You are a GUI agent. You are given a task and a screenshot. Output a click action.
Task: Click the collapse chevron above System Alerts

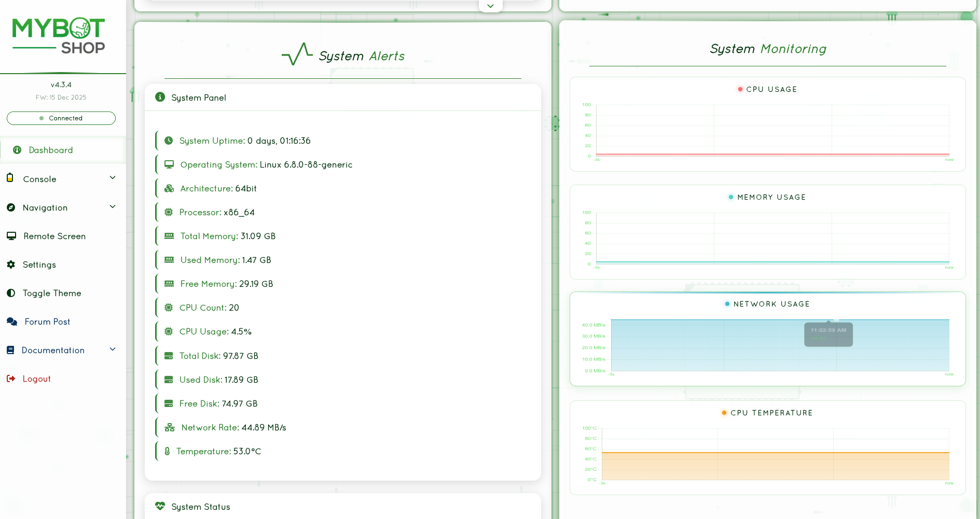[x=490, y=6]
